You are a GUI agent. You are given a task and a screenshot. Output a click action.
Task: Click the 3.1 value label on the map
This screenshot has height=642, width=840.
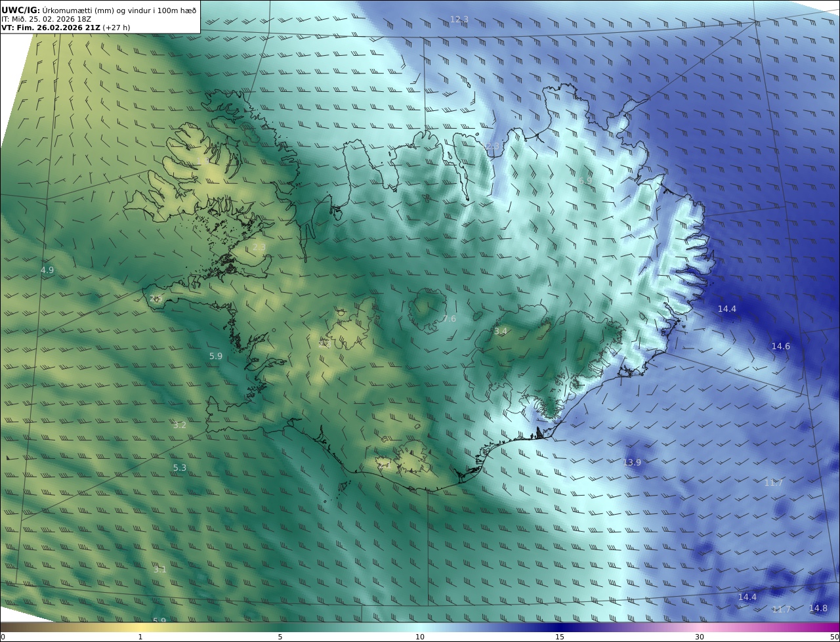(x=160, y=569)
